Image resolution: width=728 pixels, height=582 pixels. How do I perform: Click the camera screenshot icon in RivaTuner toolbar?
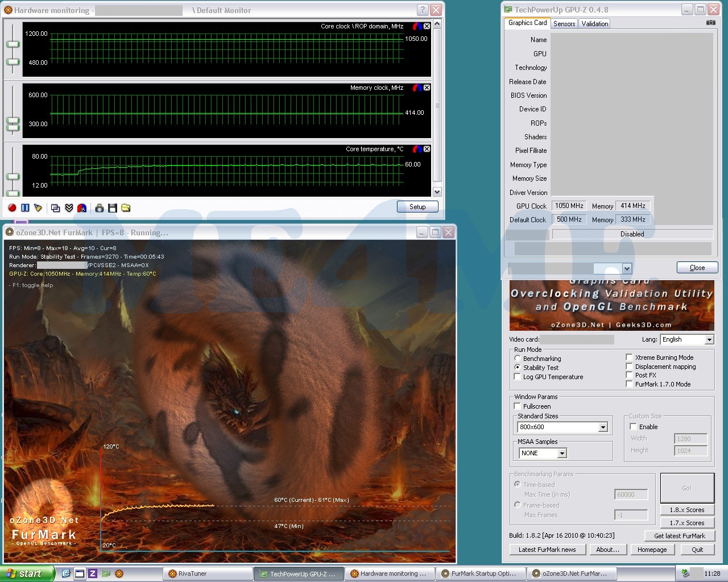tap(99, 208)
